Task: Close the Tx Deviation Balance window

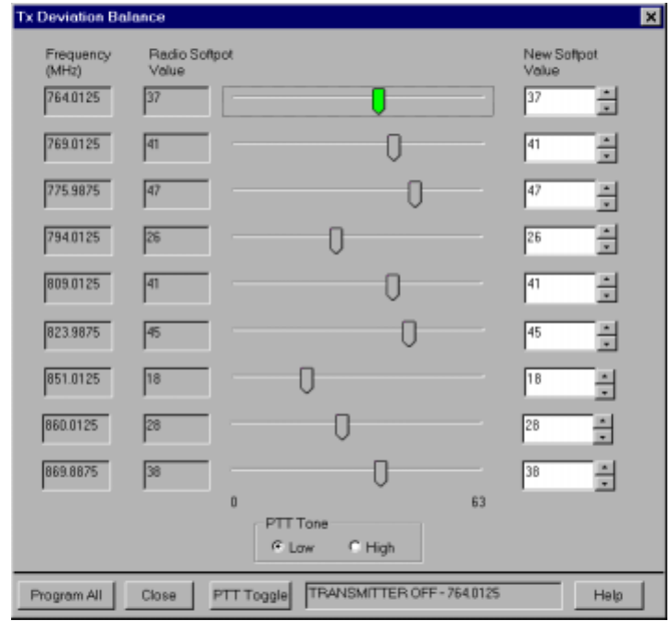Action: 651,17
